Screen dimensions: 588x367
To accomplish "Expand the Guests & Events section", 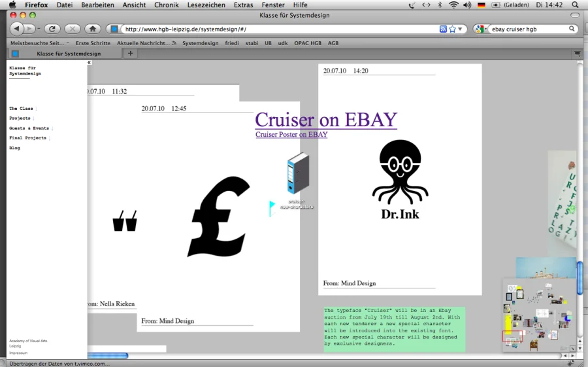I will tap(29, 128).
